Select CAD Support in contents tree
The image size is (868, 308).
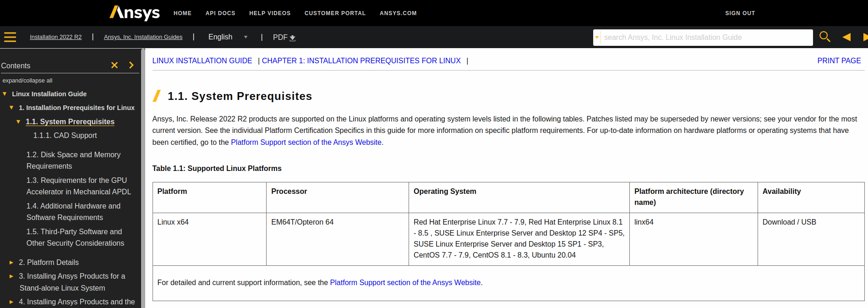pyautogui.click(x=65, y=136)
